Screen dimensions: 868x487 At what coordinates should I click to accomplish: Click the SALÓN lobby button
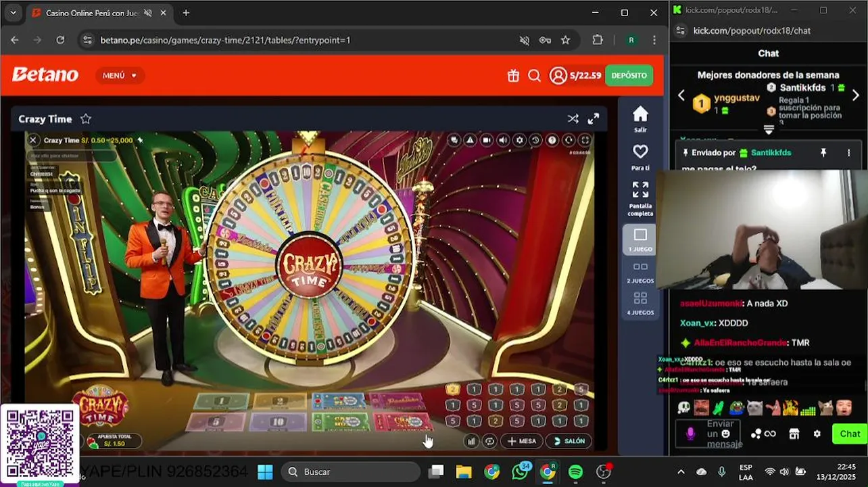pyautogui.click(x=569, y=441)
